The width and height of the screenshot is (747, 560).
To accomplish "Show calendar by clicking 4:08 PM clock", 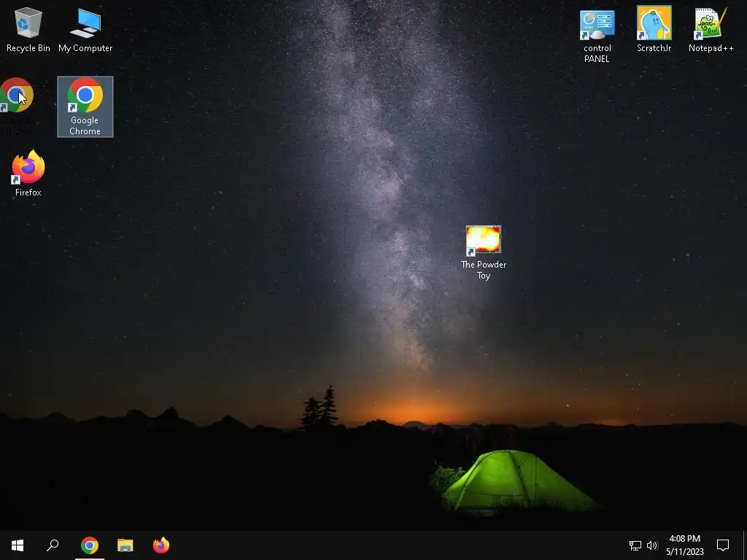I will pyautogui.click(x=684, y=545).
